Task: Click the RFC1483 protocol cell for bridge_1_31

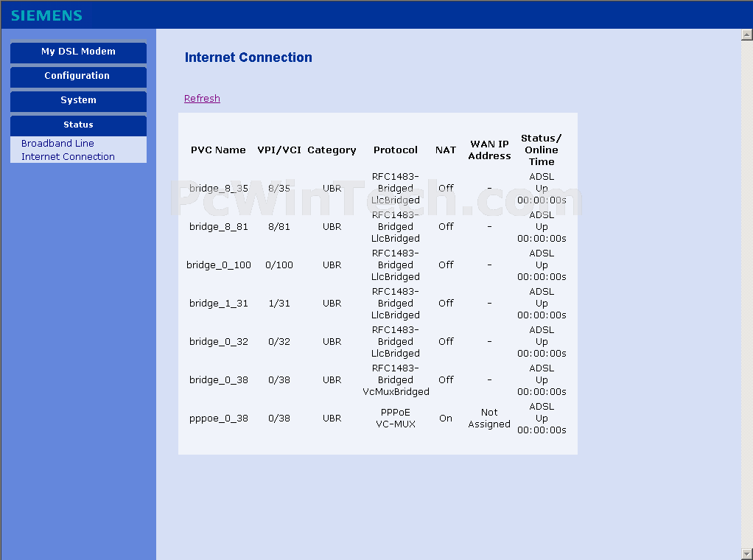Action: click(x=396, y=304)
